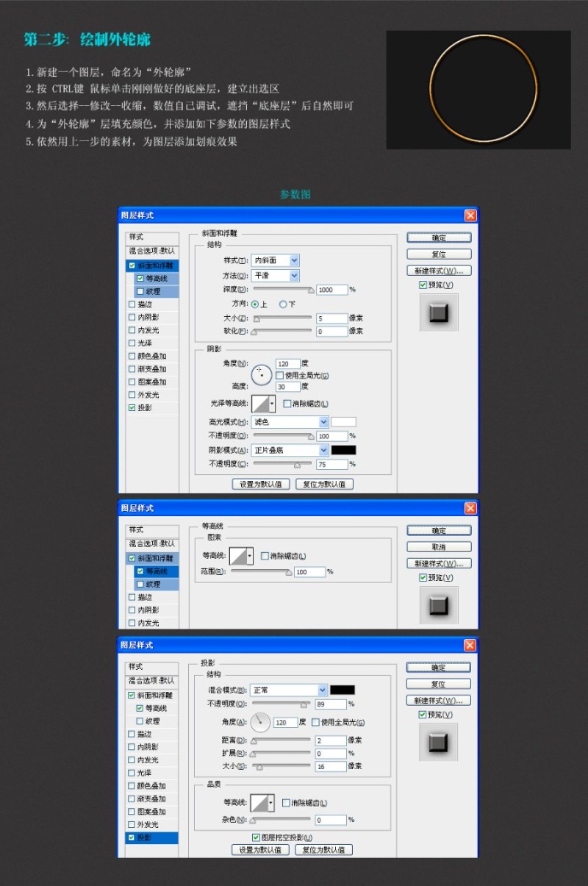Click the angle dial in Bevel and Emboss shading
The width and height of the screenshot is (588, 886).
pyautogui.click(x=262, y=375)
